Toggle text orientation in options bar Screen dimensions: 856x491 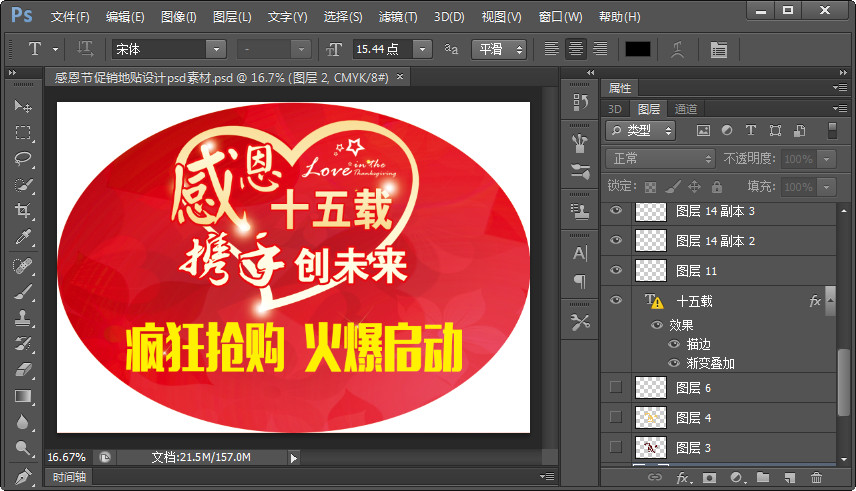(85, 49)
